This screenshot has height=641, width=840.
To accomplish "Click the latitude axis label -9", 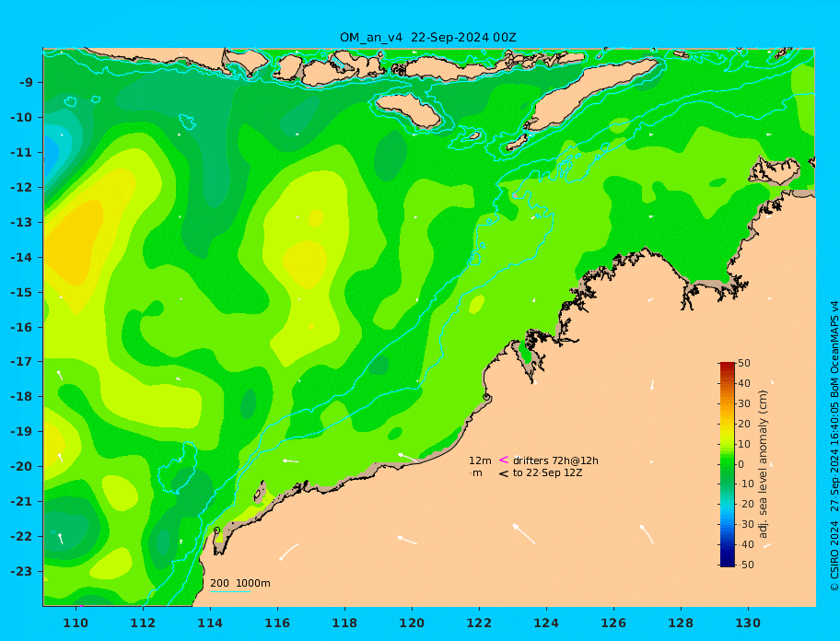I will tap(26, 83).
